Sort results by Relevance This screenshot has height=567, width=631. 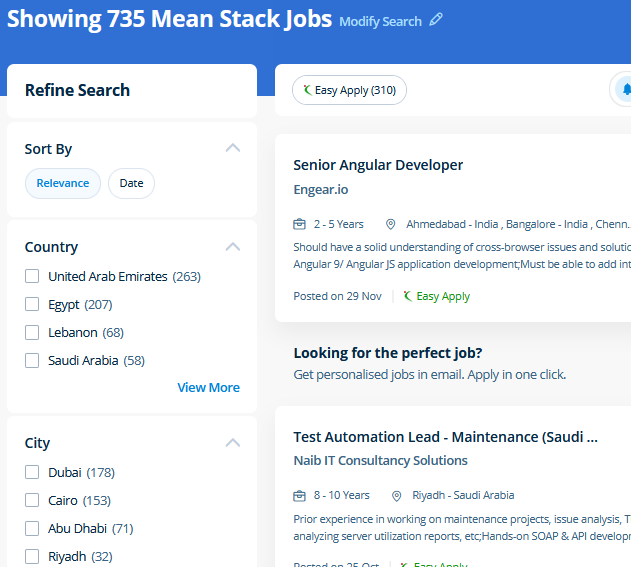tap(63, 183)
